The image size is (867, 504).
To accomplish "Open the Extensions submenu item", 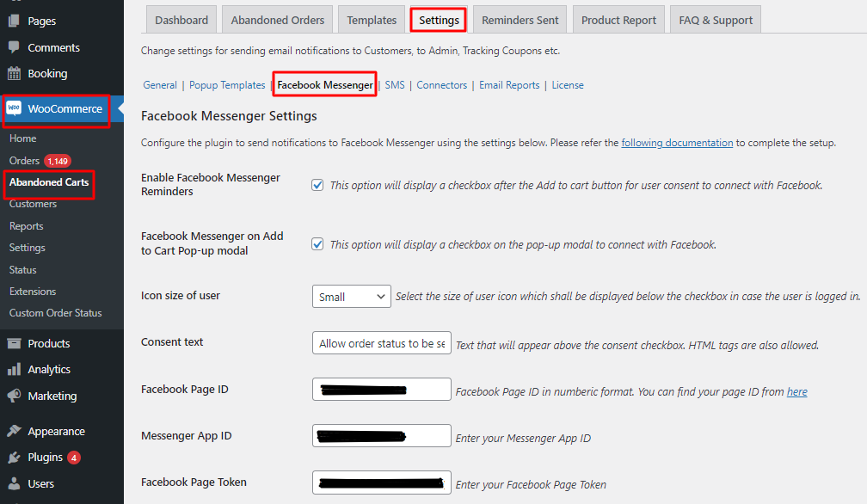I will [x=33, y=292].
